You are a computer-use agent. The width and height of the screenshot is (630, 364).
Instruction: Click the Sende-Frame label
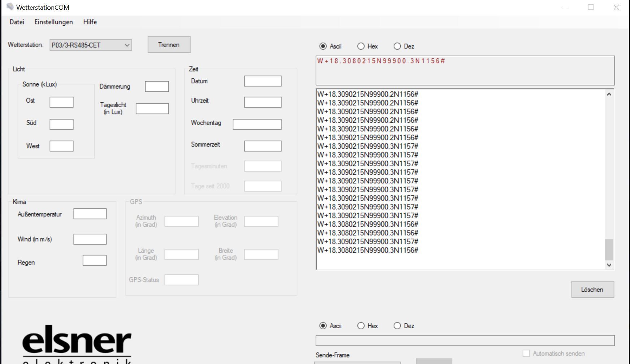[333, 355]
